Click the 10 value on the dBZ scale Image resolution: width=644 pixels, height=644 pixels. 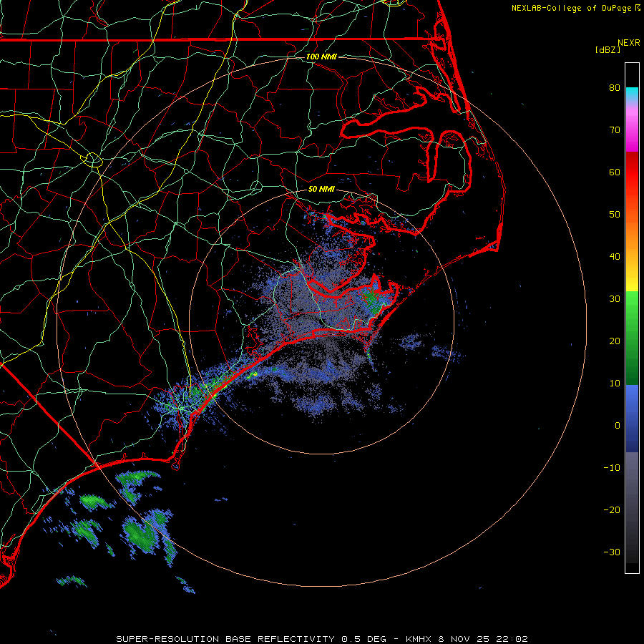615,384
